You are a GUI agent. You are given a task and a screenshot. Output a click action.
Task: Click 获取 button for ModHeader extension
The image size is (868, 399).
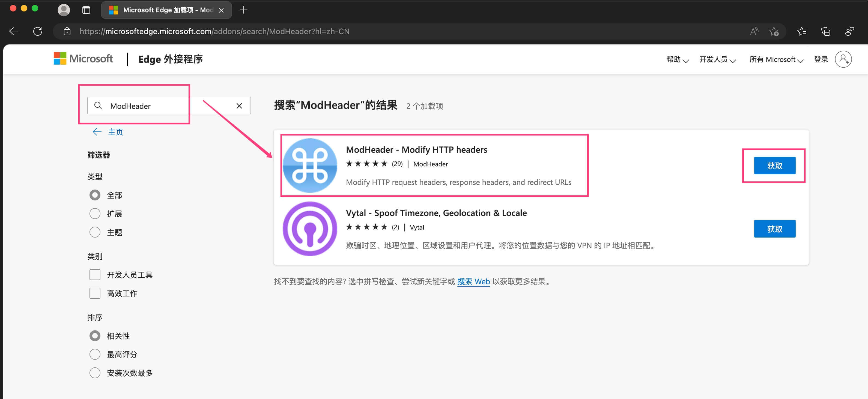coord(774,165)
